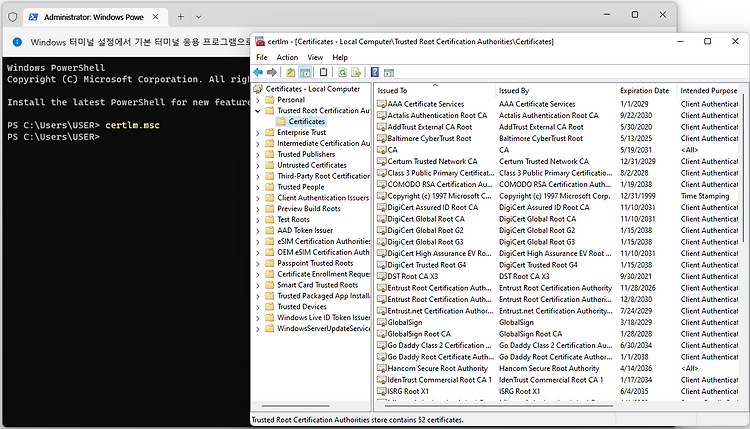This screenshot has width=750, height=429.
Task: Click the certificate icon of Hancom Secure Root Authority
Action: click(x=381, y=368)
